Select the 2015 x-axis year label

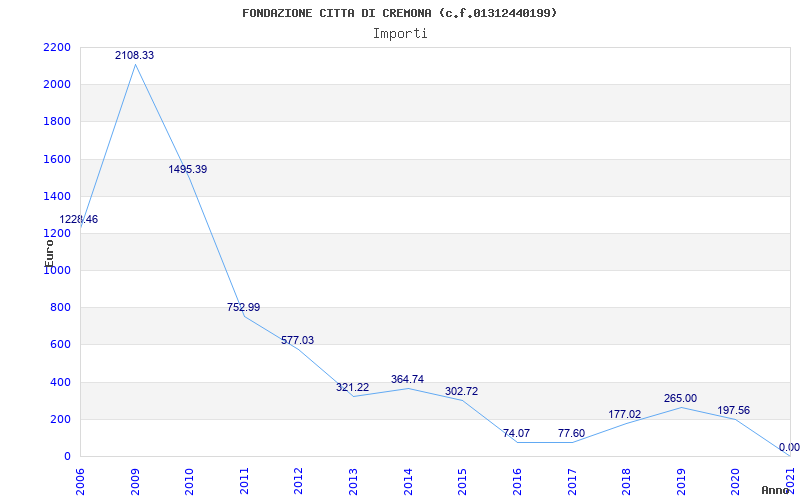[462, 482]
